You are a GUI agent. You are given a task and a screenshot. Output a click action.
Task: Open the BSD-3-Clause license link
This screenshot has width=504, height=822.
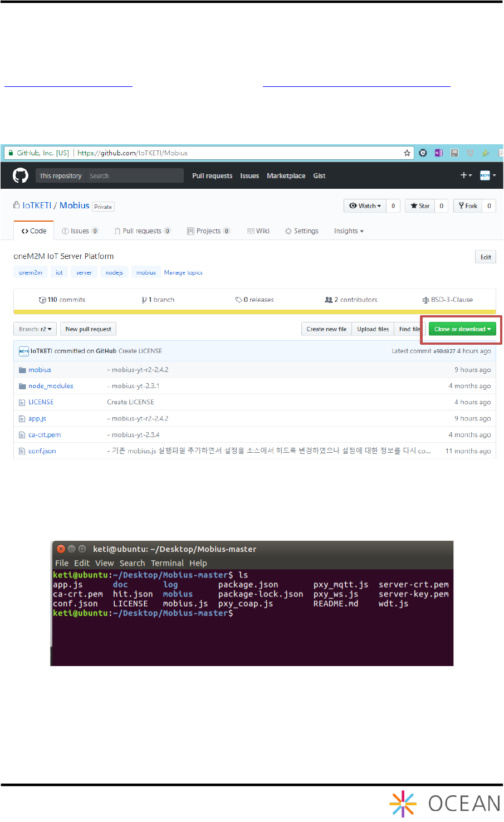tap(448, 300)
